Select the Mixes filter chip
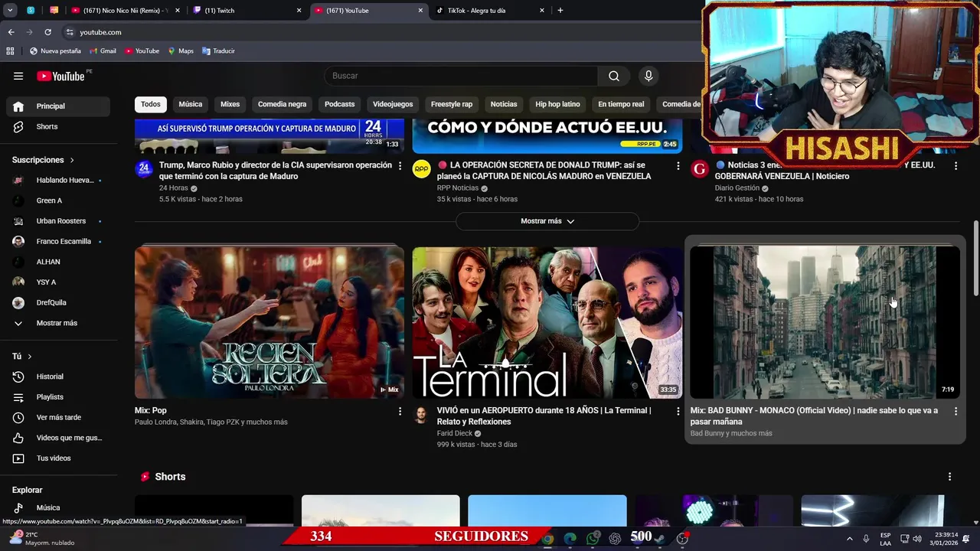Image resolution: width=980 pixels, height=551 pixels. tap(230, 104)
